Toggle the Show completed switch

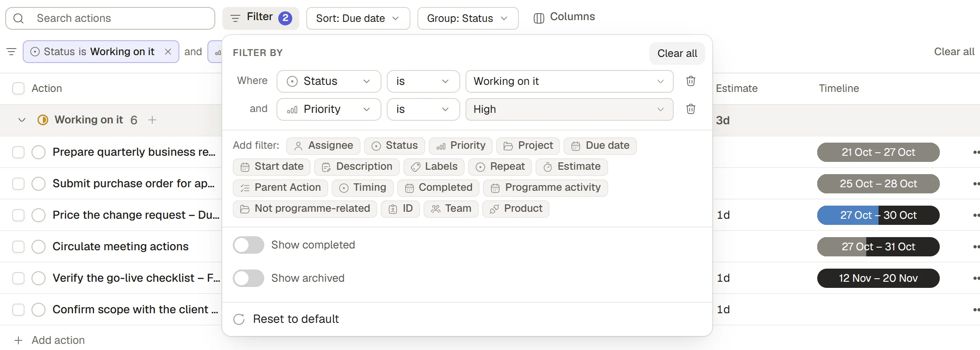coord(248,245)
